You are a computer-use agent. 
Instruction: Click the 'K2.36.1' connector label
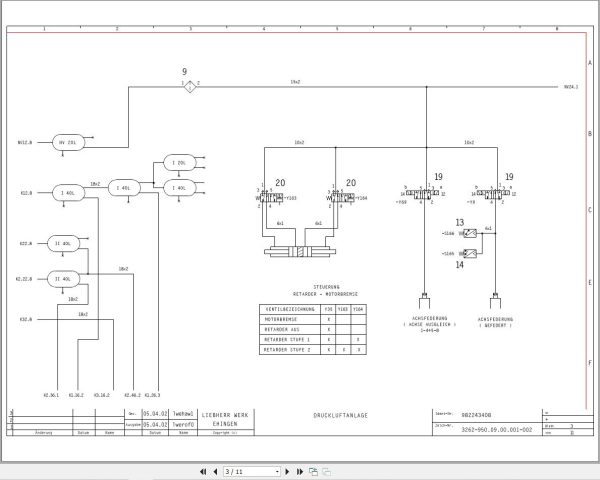pyautogui.click(x=51, y=395)
